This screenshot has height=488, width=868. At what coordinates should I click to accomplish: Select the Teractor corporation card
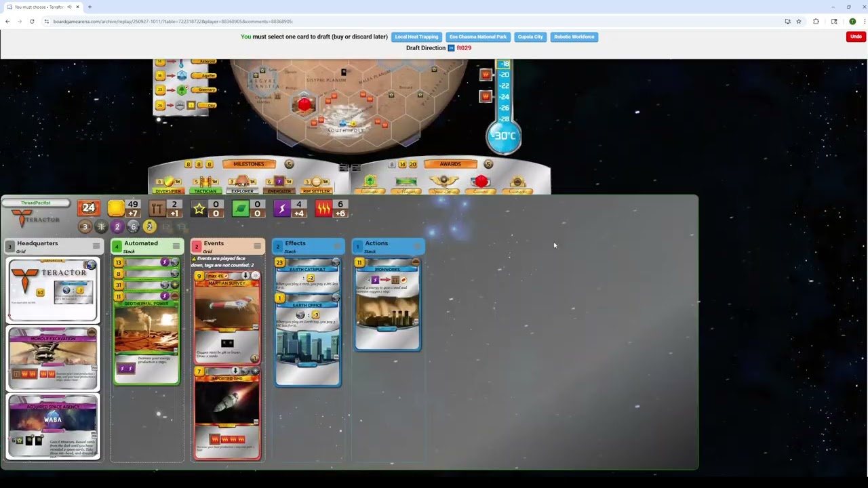click(x=53, y=289)
